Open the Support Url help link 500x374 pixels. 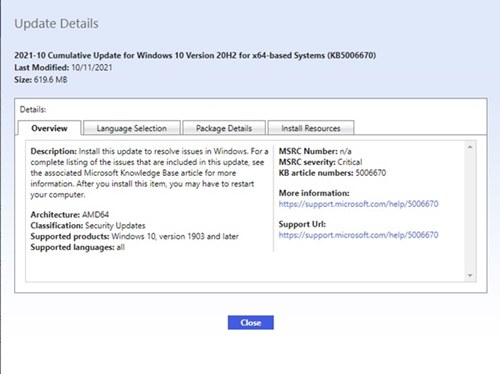pyautogui.click(x=358, y=235)
